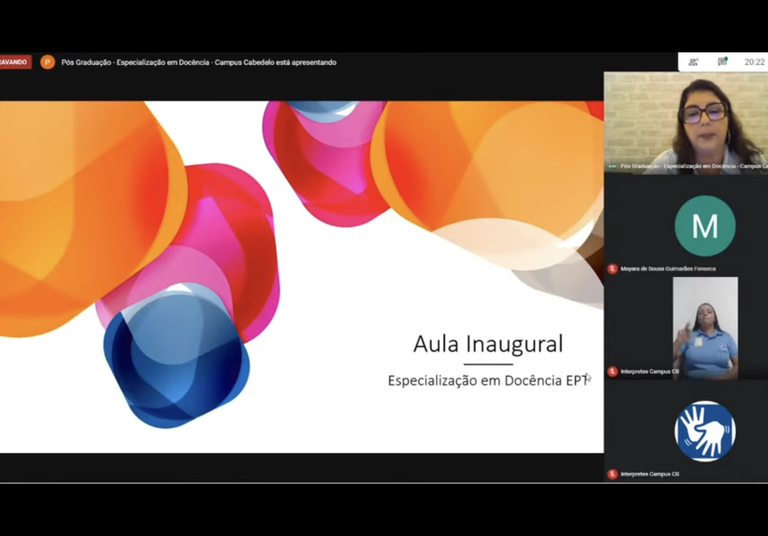Viewport: 768px width, 536px height.
Task: Click the meeting clock showing 20:22
Action: 754,62
